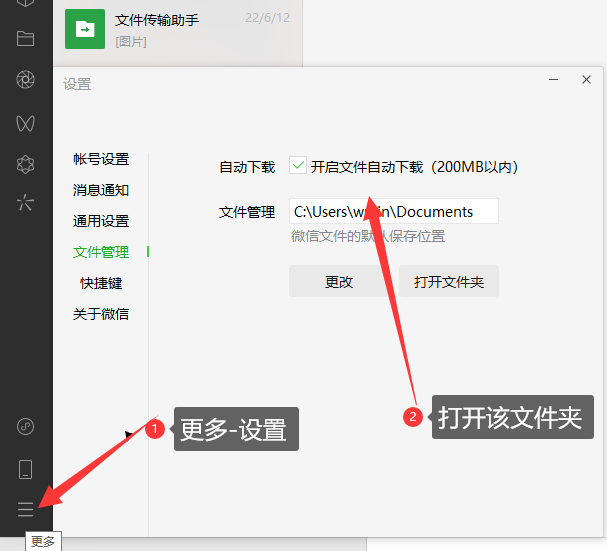Open the More hamburger menu icon
Viewport: 607px width, 551px height.
[x=26, y=509]
